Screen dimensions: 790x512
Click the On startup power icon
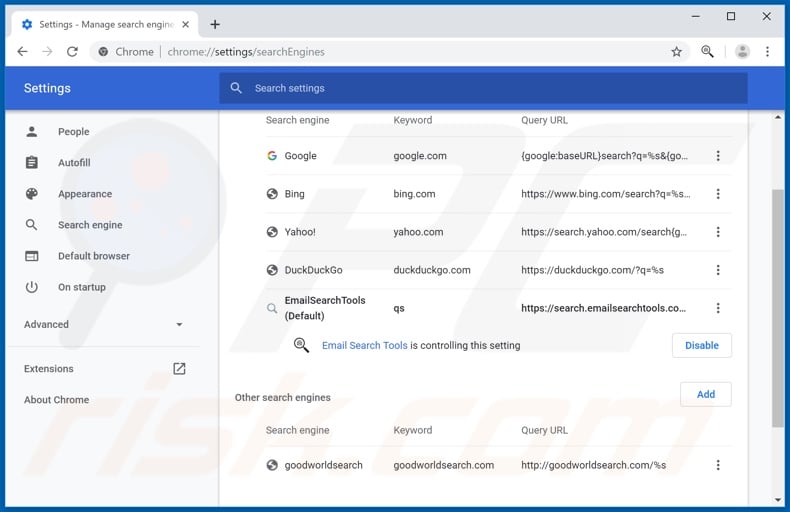[32, 287]
